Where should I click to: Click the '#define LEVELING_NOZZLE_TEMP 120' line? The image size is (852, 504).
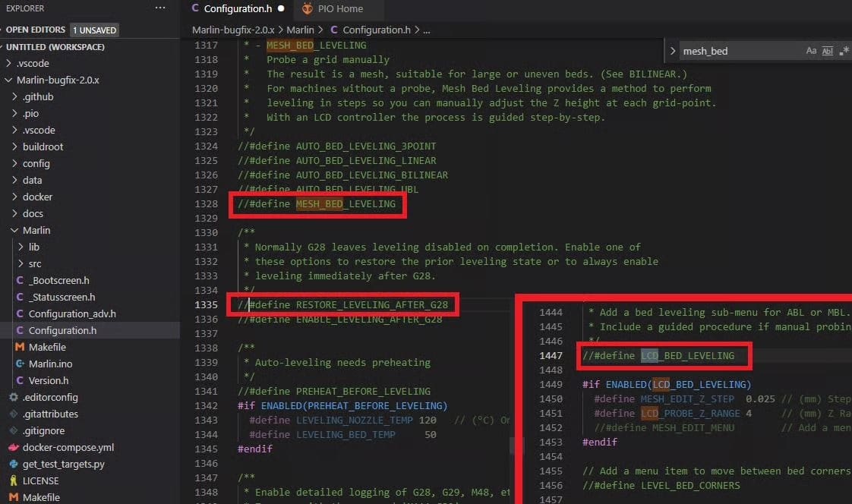point(343,421)
